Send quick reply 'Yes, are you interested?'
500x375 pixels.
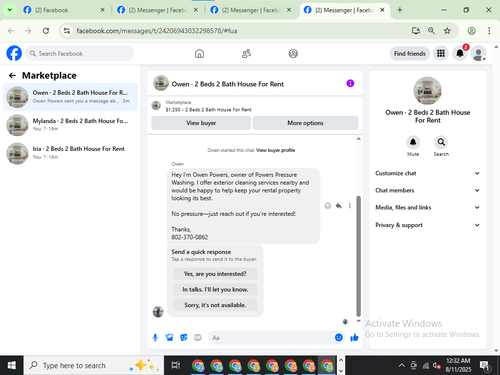pos(215,274)
